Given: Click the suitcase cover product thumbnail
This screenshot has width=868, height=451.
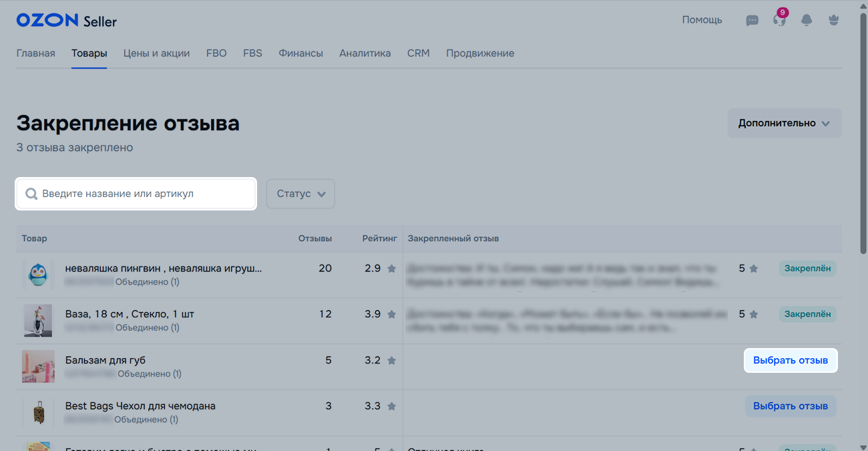Looking at the screenshot, I should point(38,412).
